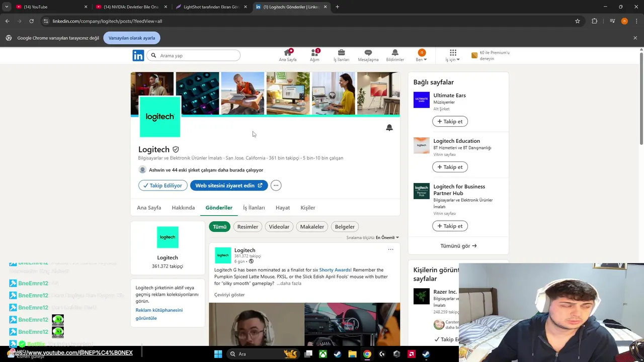Select the Makaleler filter chip
Image resolution: width=644 pixels, height=362 pixels.
(x=312, y=227)
